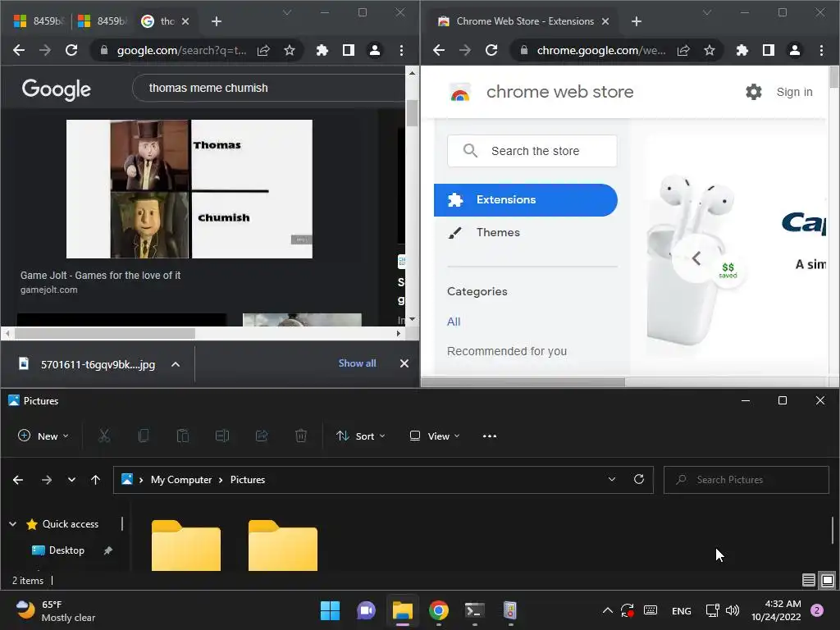Click the Search the store field
The height and width of the screenshot is (630, 840).
point(532,151)
